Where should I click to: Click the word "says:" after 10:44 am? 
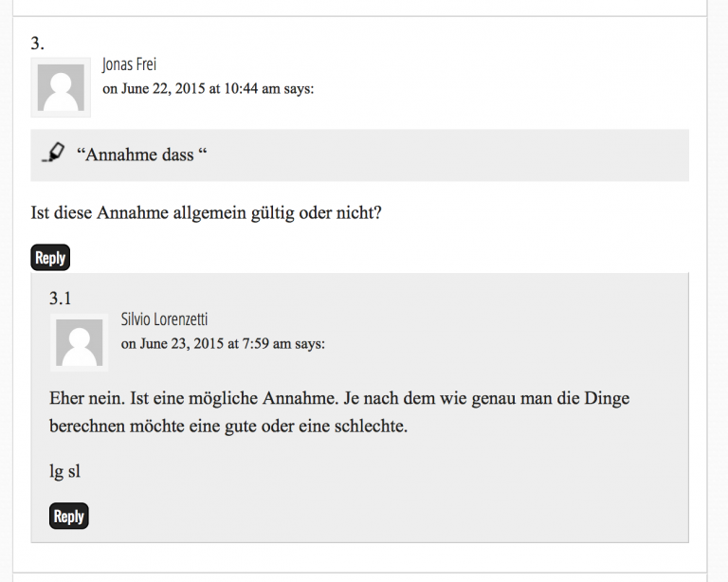point(299,88)
